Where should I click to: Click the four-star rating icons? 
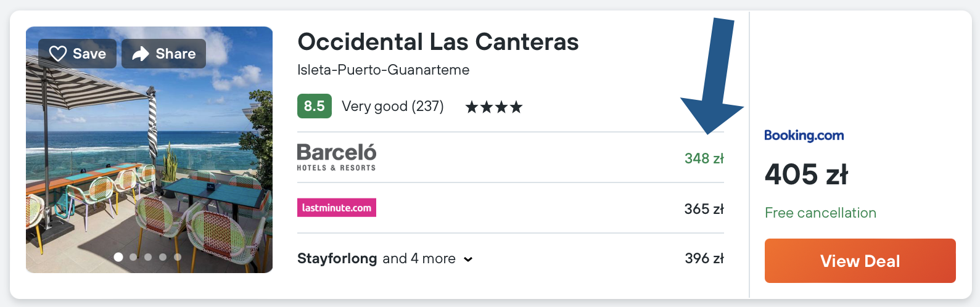(493, 107)
